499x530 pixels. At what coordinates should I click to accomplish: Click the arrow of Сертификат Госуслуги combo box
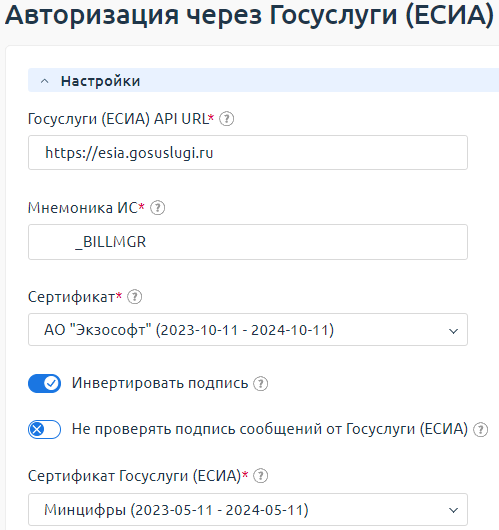(x=453, y=510)
